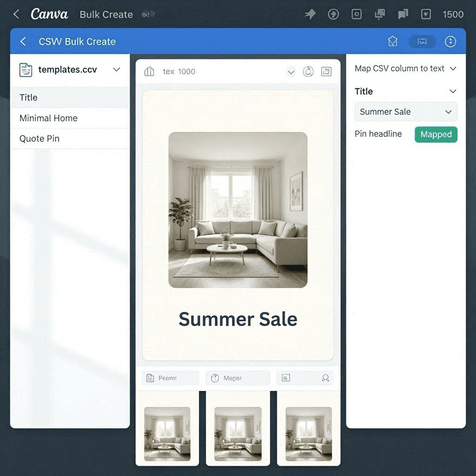476x476 pixels.
Task: Open the round chevron dropdown in preview toolbar
Action: [291, 72]
